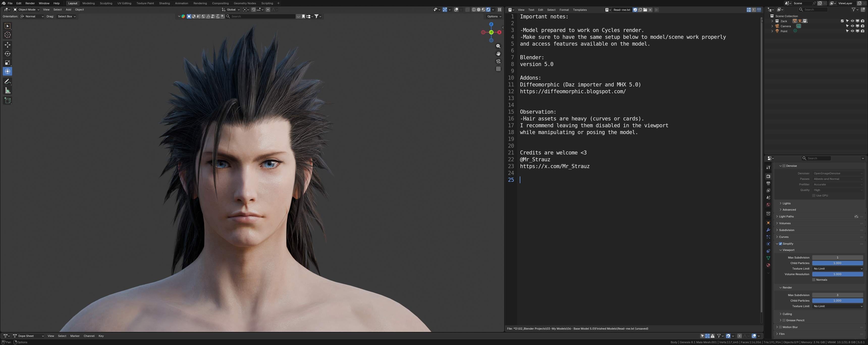868x345 pixels.
Task: Switch to wireframe viewport shading
Action: (x=474, y=10)
